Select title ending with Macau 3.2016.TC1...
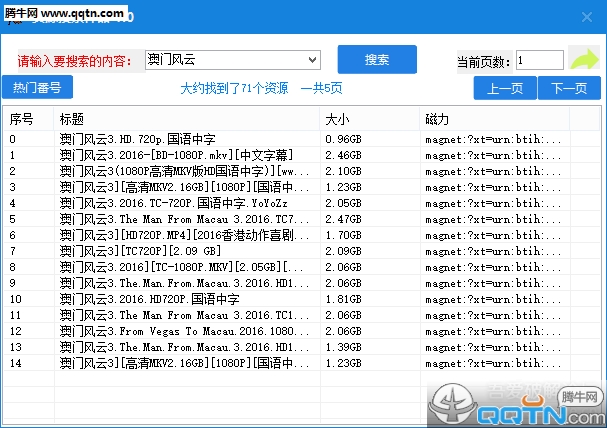The width and height of the screenshot is (607, 428). (x=184, y=315)
